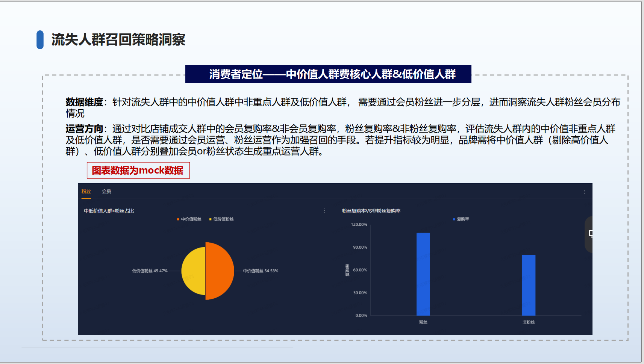This screenshot has height=364, width=644.
Task: Toggle 中价值粉丝 legend entry
Action: pyautogui.click(x=189, y=219)
